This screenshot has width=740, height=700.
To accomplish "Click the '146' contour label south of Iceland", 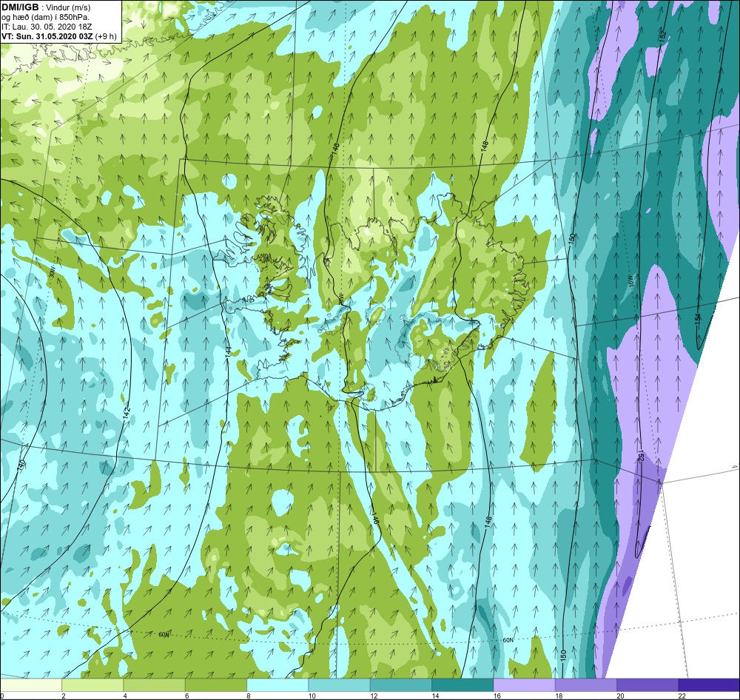I will click(x=375, y=517).
